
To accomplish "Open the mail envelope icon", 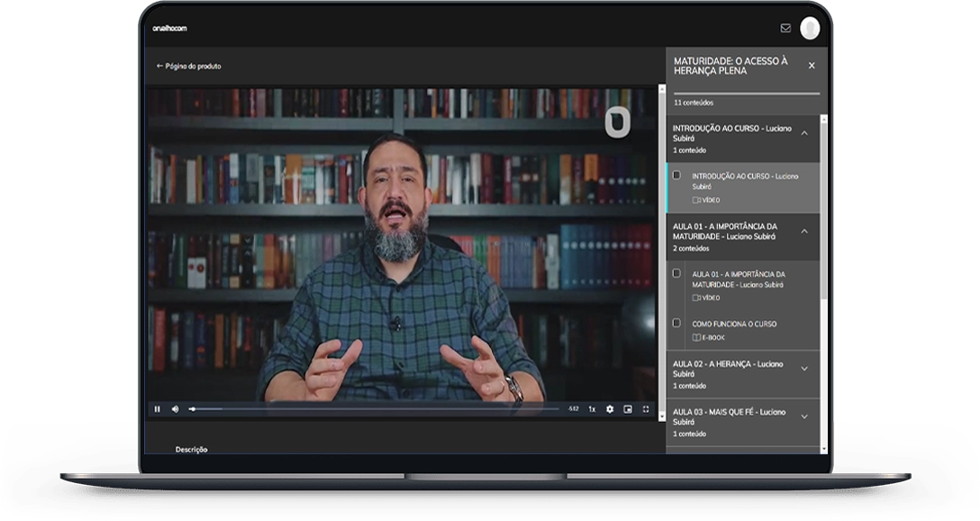I will [785, 29].
